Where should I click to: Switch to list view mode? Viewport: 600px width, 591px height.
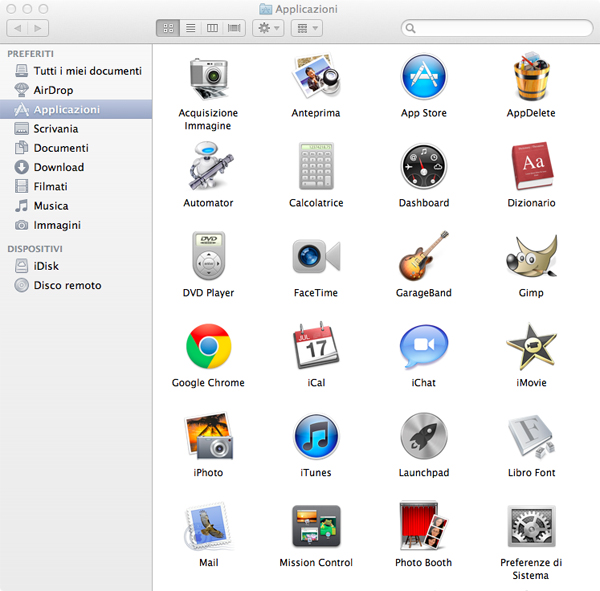(x=190, y=28)
